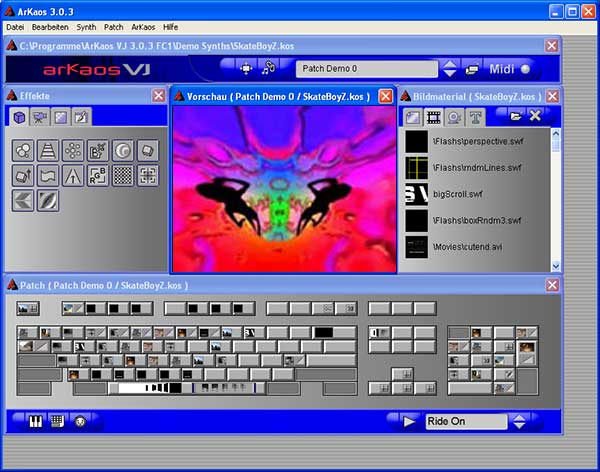Pick the perspective road arrow effect
Image resolution: width=600 pixels, height=472 pixels.
73,176
